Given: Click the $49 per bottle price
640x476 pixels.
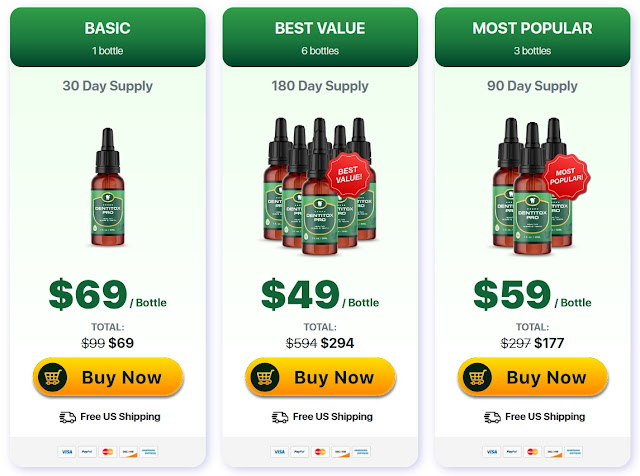Looking at the screenshot, I should (x=320, y=295).
